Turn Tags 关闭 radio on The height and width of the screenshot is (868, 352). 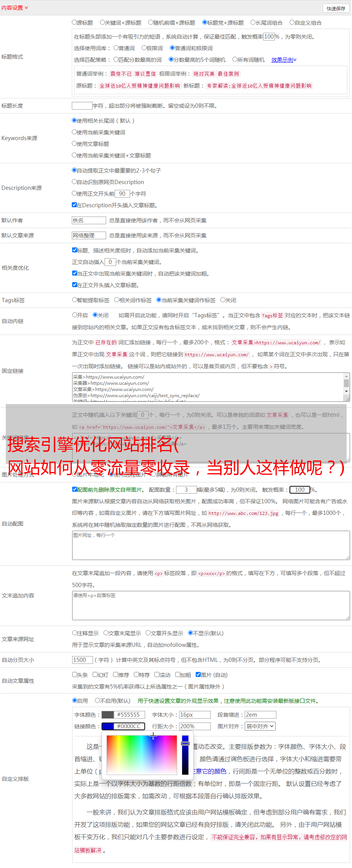pyautogui.click(x=223, y=300)
